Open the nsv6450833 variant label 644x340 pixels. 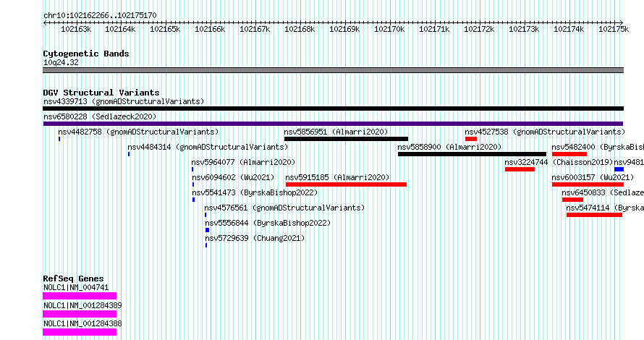(x=603, y=192)
